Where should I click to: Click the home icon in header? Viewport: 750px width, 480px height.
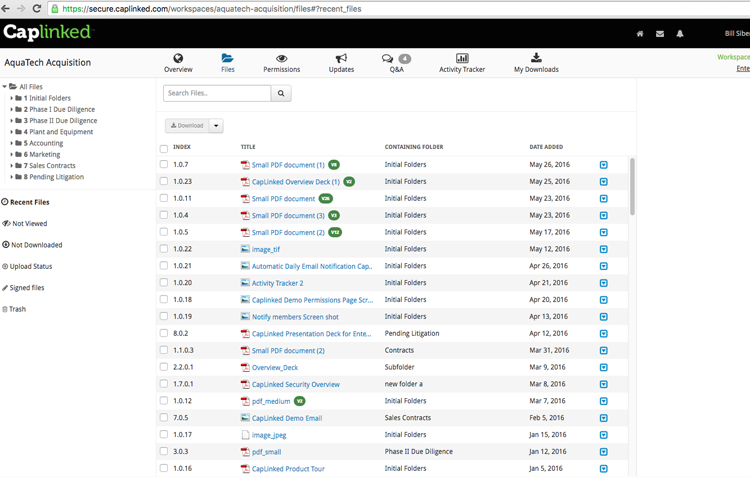[x=640, y=34]
